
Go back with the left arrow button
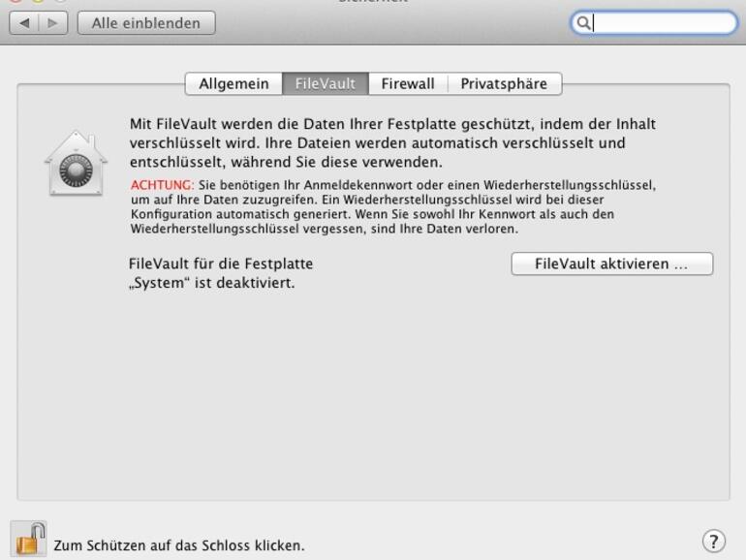(x=24, y=23)
